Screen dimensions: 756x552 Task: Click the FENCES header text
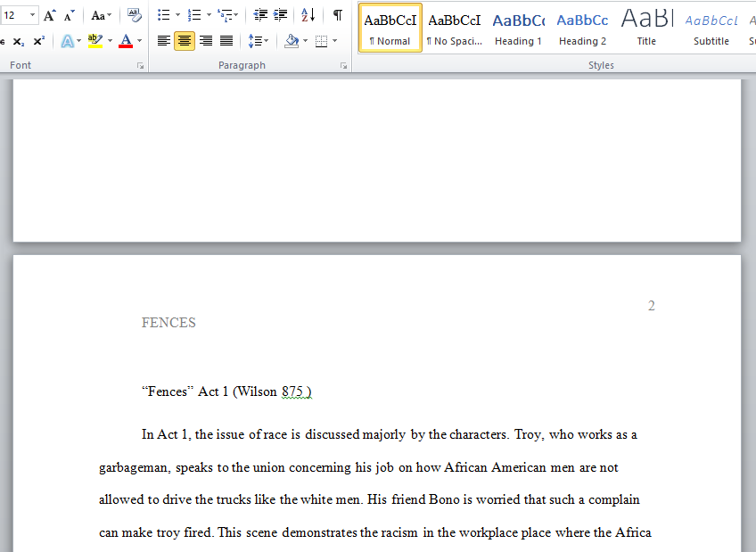tap(168, 323)
